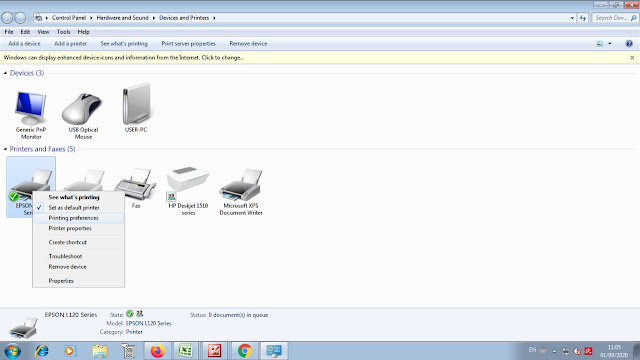The width and height of the screenshot is (640, 360).
Task: Open the address bar history dropdown
Action: pyautogui.click(x=572, y=18)
